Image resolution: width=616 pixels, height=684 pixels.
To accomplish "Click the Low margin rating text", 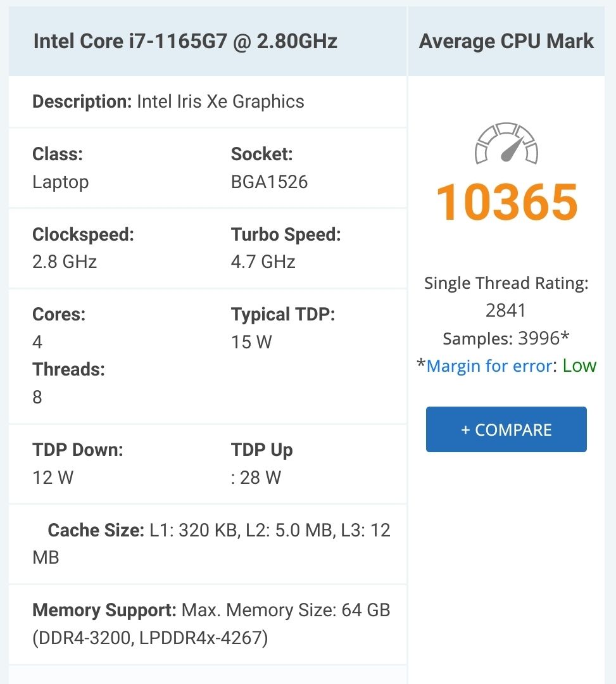I will pos(579,365).
